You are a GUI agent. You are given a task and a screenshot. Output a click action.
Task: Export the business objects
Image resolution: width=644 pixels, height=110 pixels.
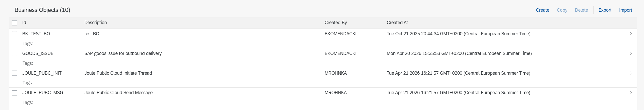click(x=605, y=10)
